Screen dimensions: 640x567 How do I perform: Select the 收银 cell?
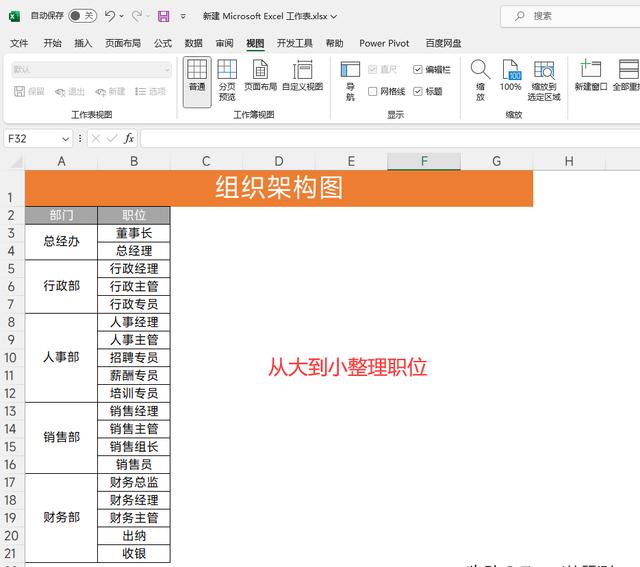click(x=134, y=554)
